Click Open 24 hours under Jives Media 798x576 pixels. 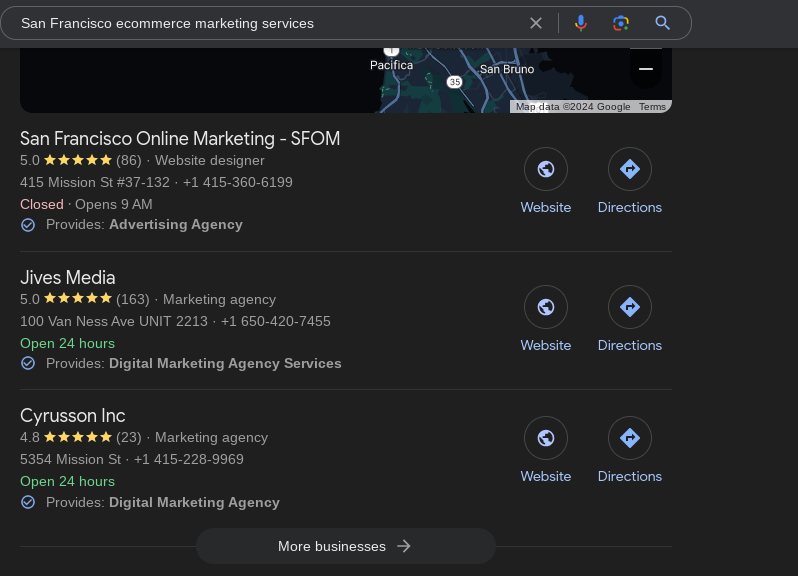coord(67,343)
